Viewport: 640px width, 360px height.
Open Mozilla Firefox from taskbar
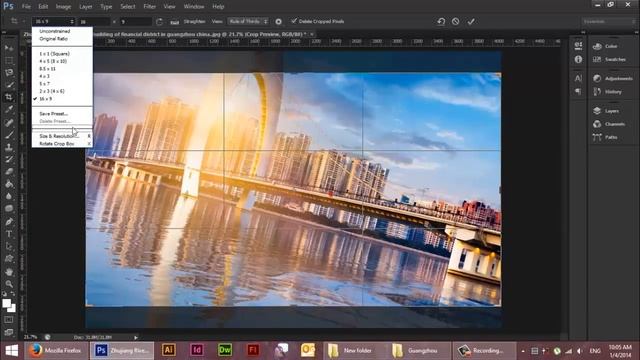point(56,350)
